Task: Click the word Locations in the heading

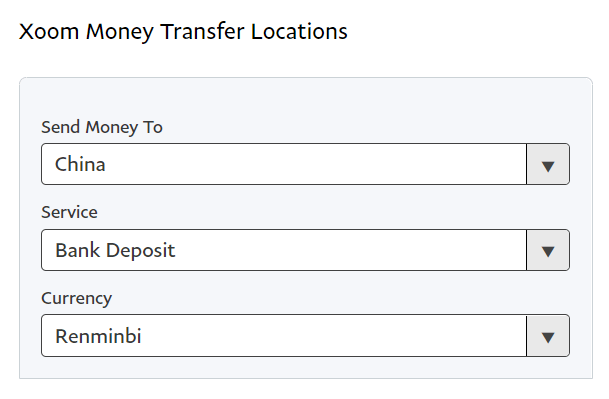Action: click(299, 31)
